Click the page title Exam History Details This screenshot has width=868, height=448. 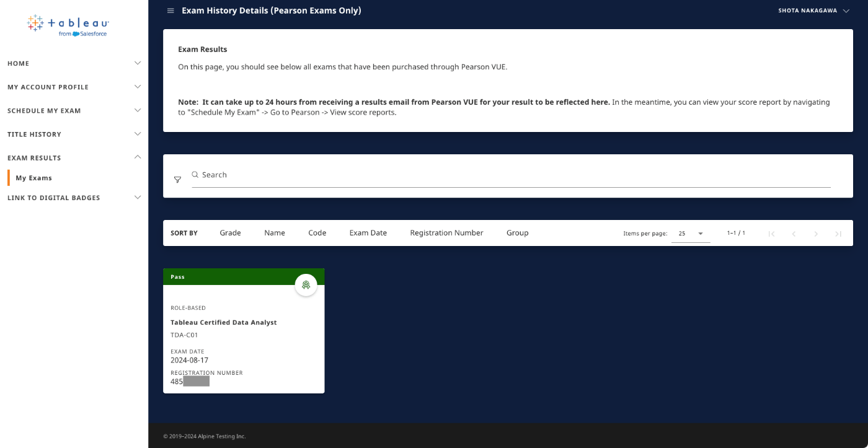click(x=272, y=11)
